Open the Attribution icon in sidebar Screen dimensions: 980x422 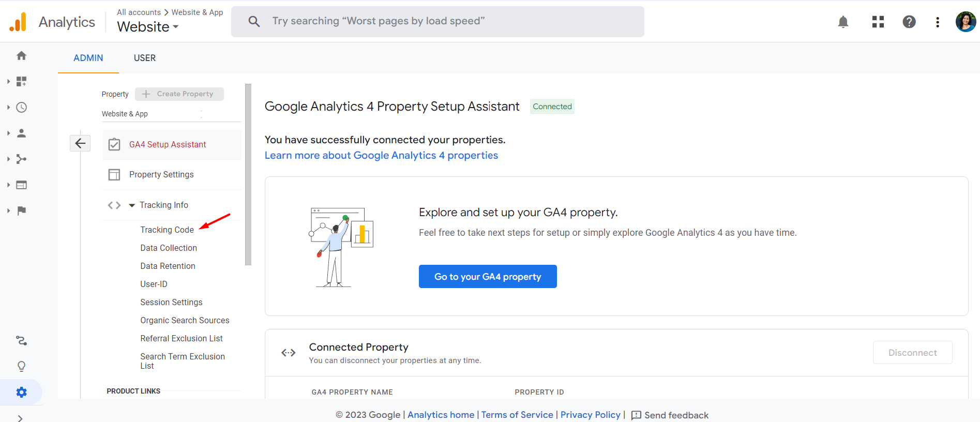[x=21, y=340]
